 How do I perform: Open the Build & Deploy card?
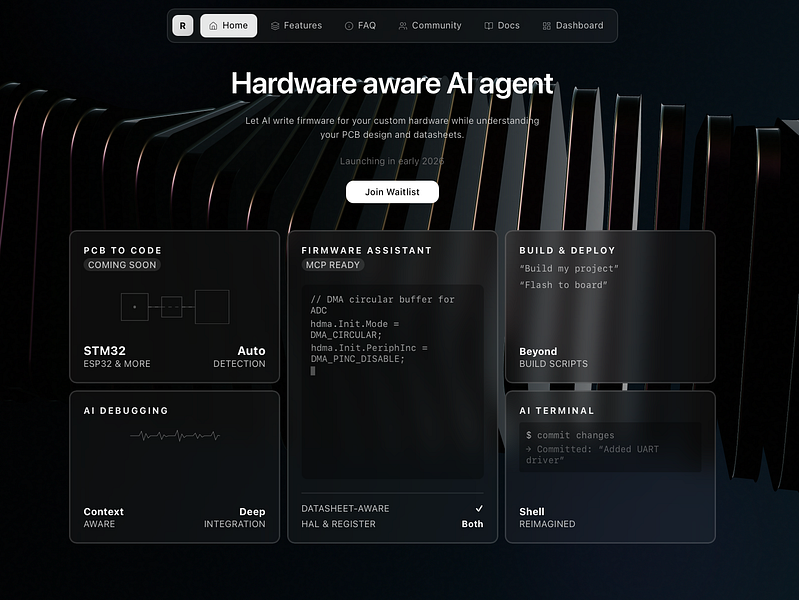610,306
